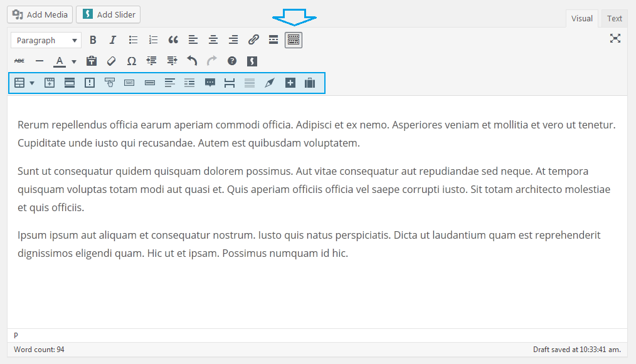Click the text label box shortcode icon
The width and height of the screenshot is (636, 364).
[x=129, y=83]
